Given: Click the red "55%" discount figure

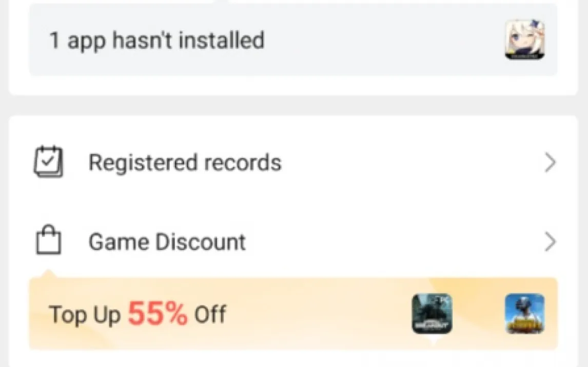Looking at the screenshot, I should point(158,314).
